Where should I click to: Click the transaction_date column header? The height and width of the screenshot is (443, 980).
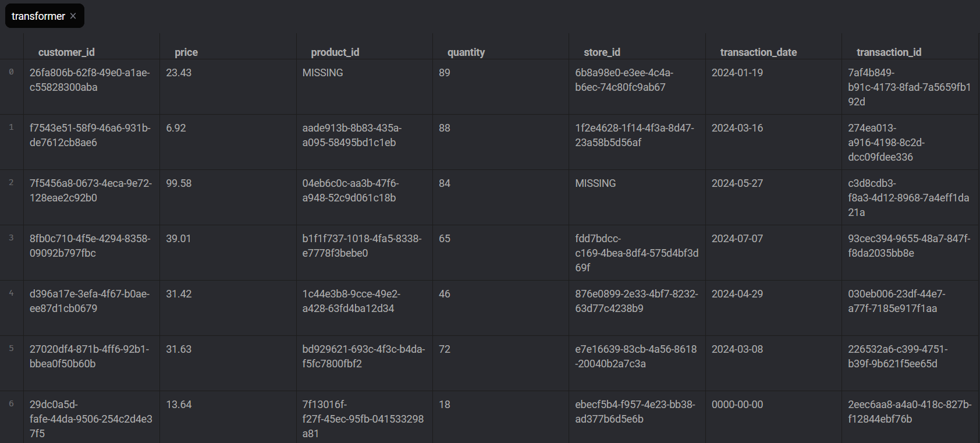click(x=758, y=52)
